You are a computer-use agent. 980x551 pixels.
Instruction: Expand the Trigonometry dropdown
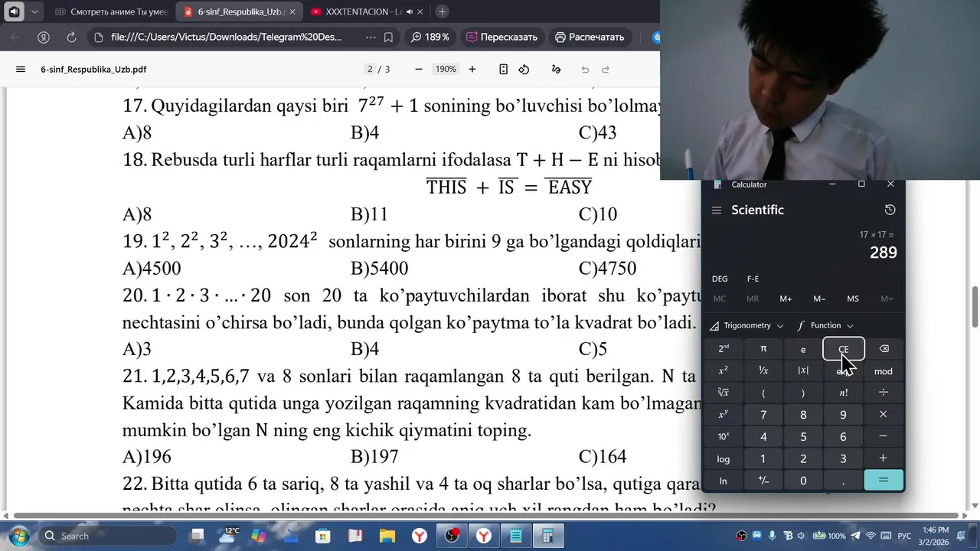click(x=746, y=325)
